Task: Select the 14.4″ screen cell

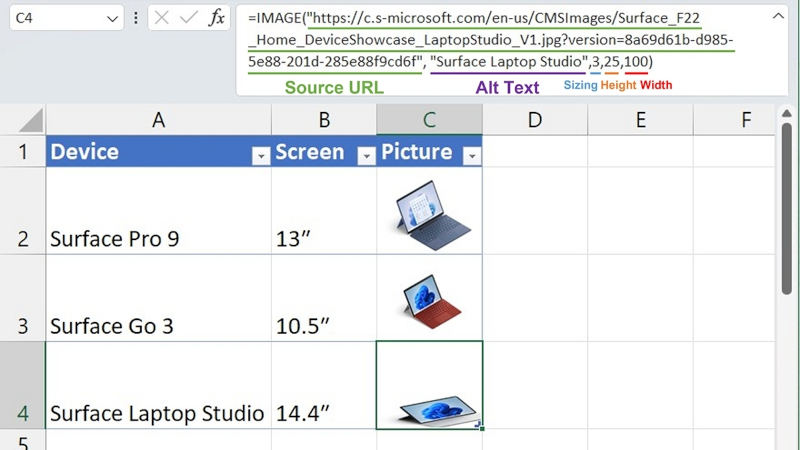Action: click(x=324, y=385)
